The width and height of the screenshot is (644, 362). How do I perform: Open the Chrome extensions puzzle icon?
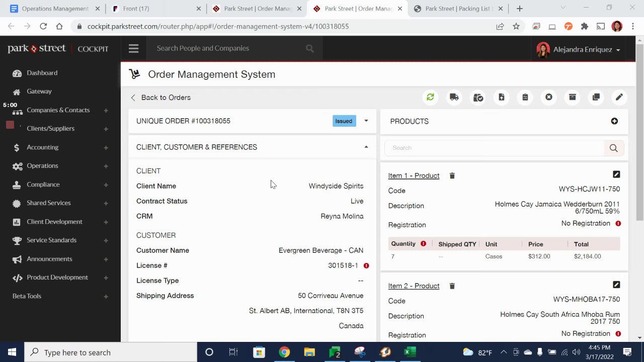(x=585, y=26)
